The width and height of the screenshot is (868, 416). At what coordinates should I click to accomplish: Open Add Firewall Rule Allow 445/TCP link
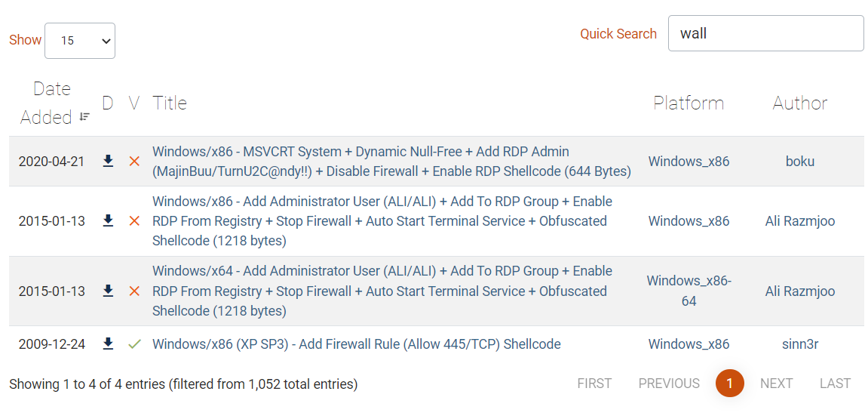pyautogui.click(x=357, y=344)
